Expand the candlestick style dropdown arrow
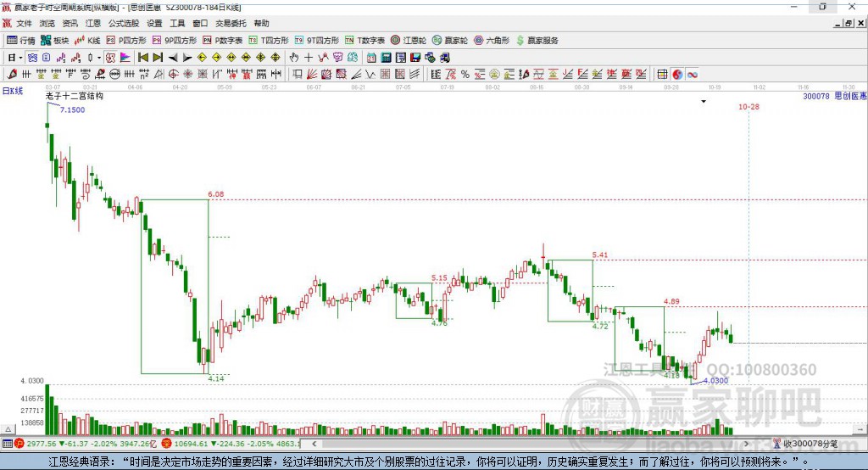868x470 pixels. pyautogui.click(x=99, y=58)
